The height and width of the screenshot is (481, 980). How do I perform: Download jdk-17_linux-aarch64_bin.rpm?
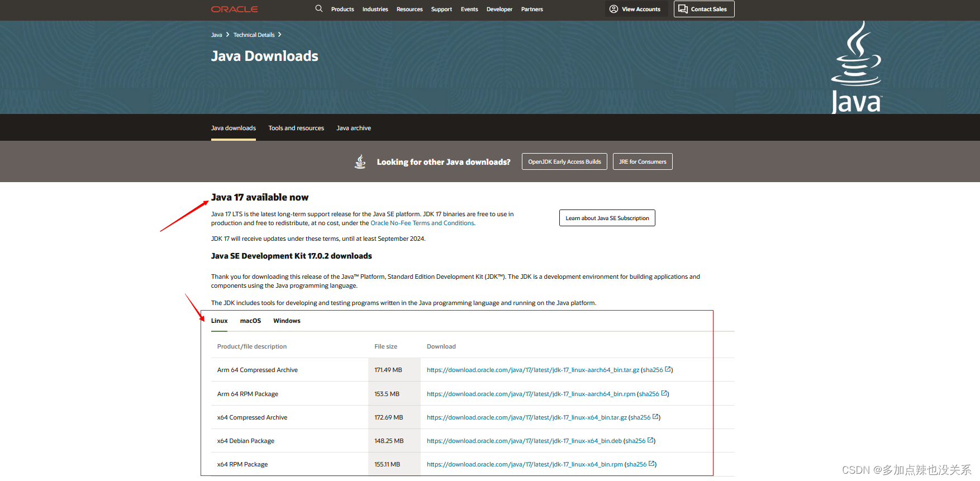pyautogui.click(x=531, y=394)
